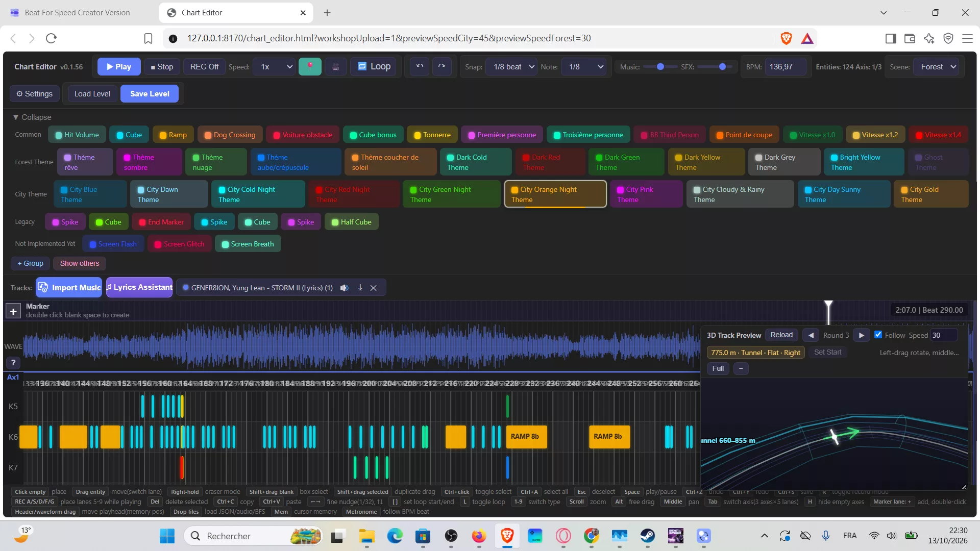Open the question mark help button
The image size is (980, 551).
13,363
